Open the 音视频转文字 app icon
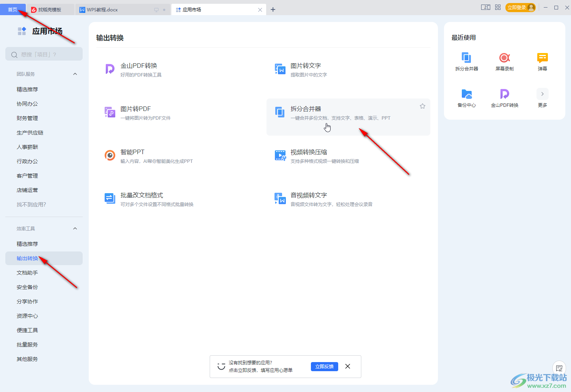 pos(280,198)
